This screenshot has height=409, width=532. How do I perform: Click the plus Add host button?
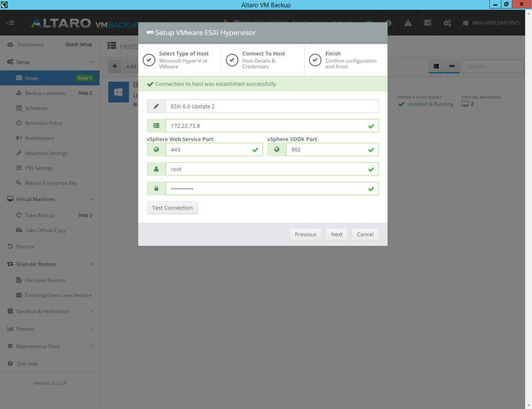coord(114,67)
